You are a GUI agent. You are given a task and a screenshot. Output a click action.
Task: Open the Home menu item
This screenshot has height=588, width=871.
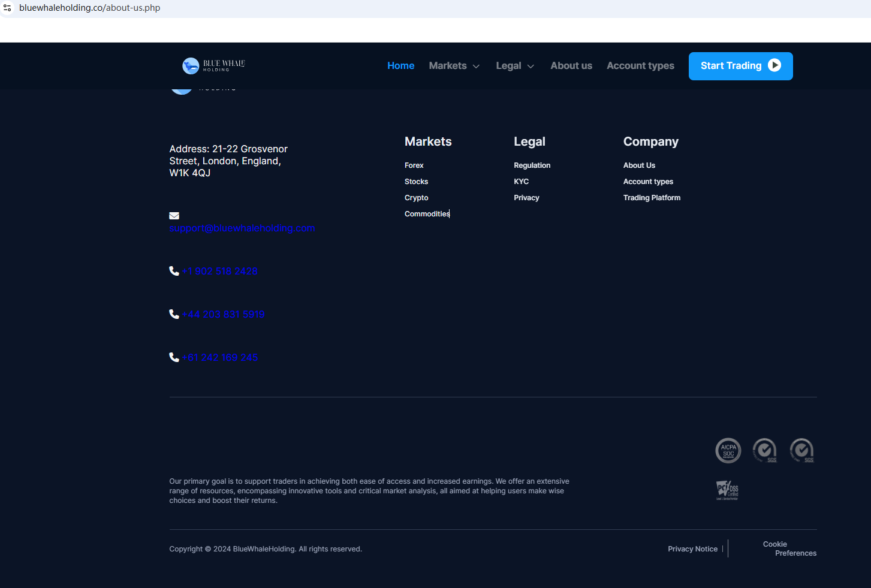pos(400,66)
